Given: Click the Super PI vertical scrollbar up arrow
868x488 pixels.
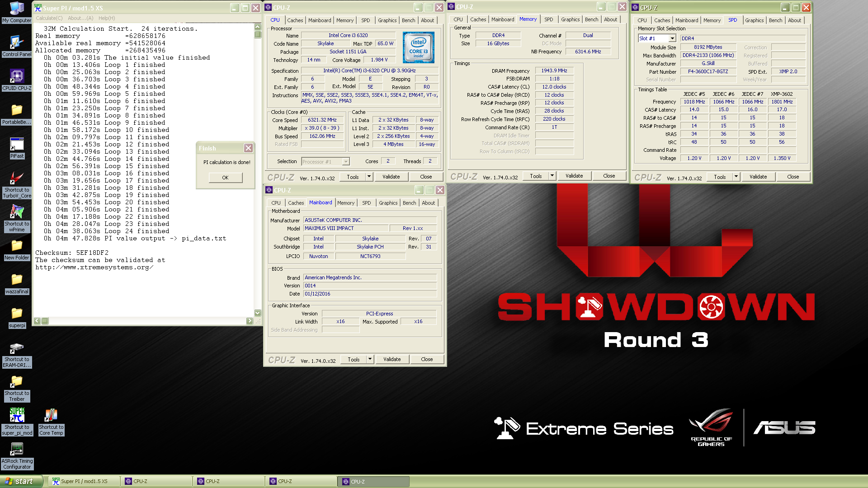Looking at the screenshot, I should tap(258, 27).
